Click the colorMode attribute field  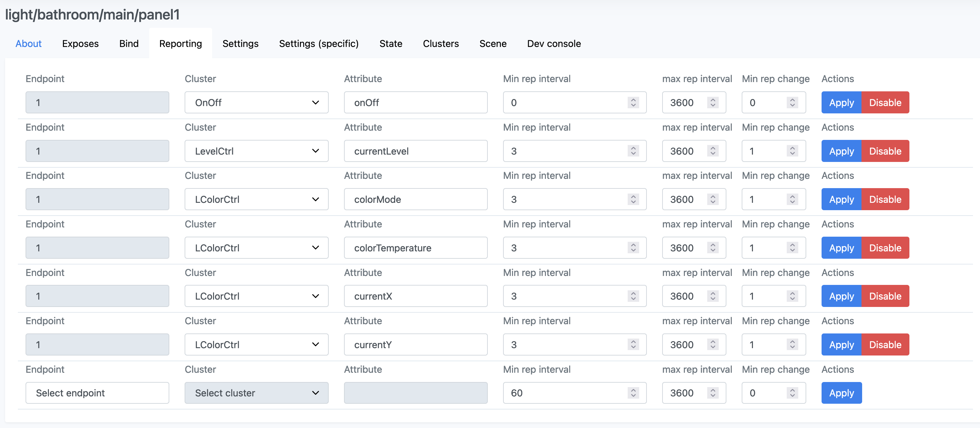pyautogui.click(x=416, y=199)
